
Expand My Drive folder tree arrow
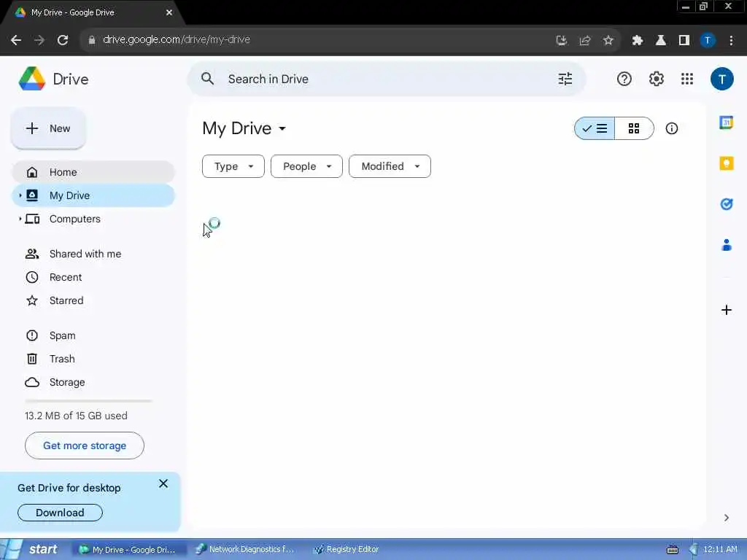point(20,195)
